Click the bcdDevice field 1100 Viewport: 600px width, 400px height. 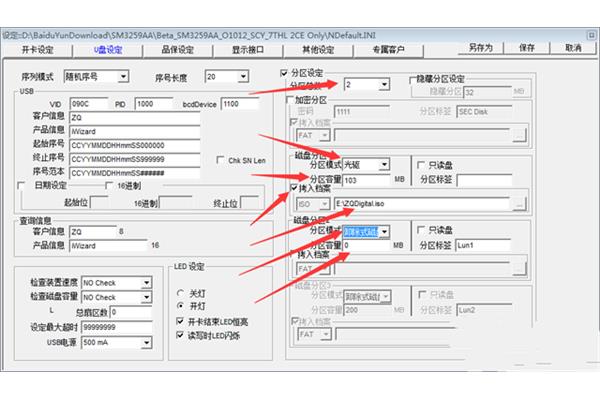[240, 104]
